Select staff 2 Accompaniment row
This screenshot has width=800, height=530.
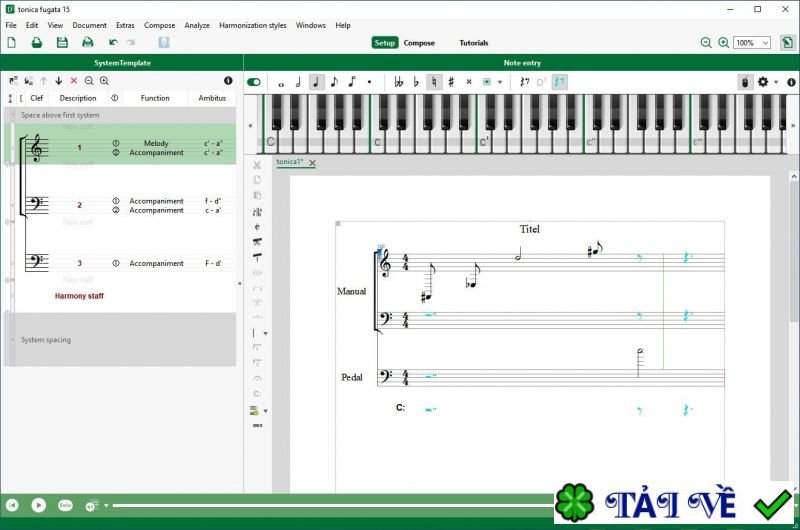pyautogui.click(x=120, y=205)
